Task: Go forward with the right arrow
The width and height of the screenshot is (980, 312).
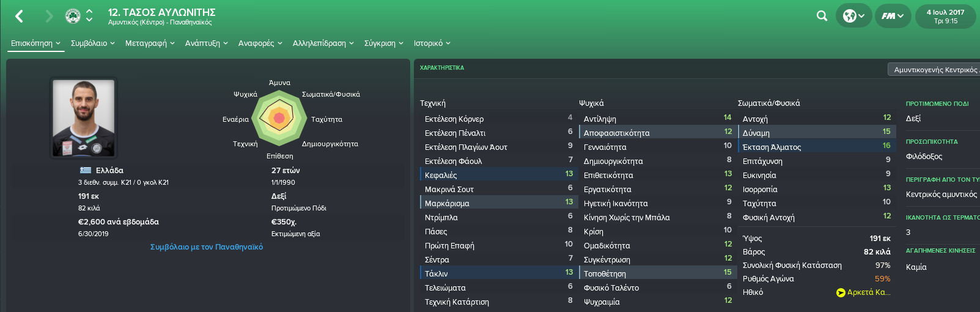Action: click(49, 17)
